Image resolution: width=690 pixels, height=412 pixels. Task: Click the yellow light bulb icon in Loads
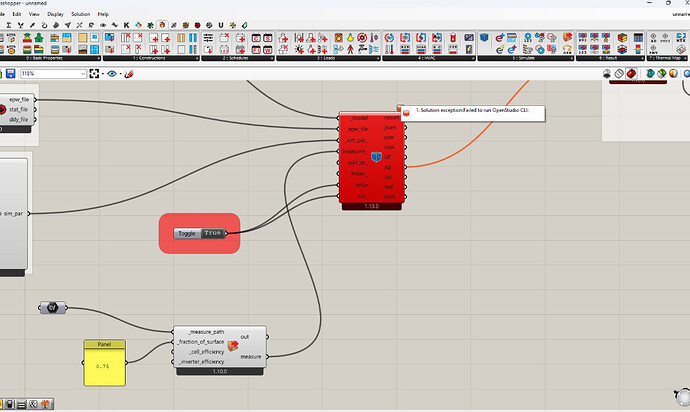click(350, 38)
